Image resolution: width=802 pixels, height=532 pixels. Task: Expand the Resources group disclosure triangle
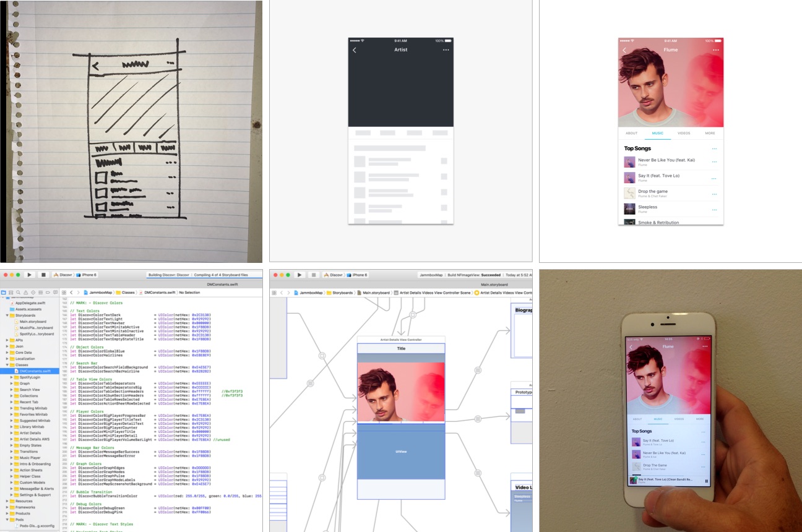(7, 501)
